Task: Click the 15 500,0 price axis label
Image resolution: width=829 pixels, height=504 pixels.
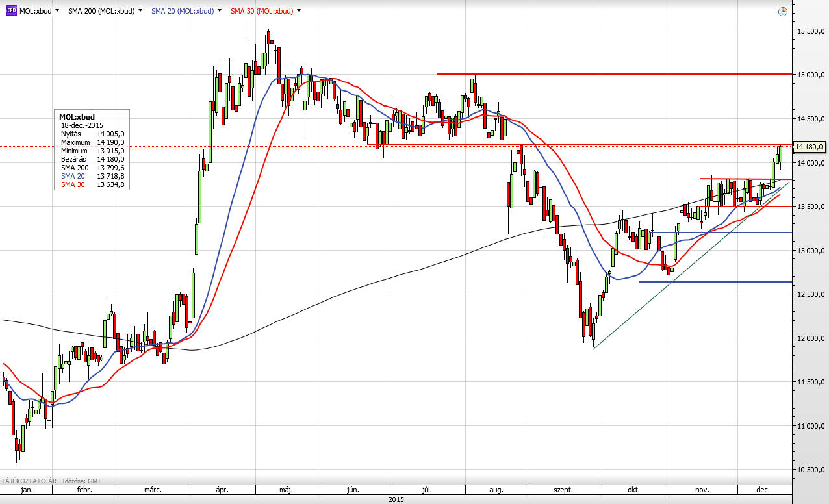Action: tap(811, 31)
